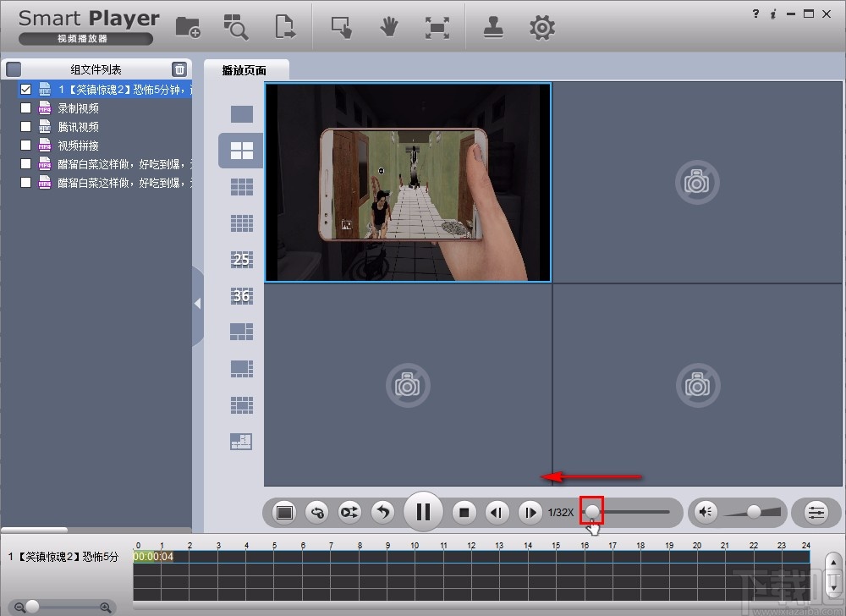Viewport: 846px width, 616px height.
Task: Click the add folder icon in top toolbar
Action: (x=188, y=27)
